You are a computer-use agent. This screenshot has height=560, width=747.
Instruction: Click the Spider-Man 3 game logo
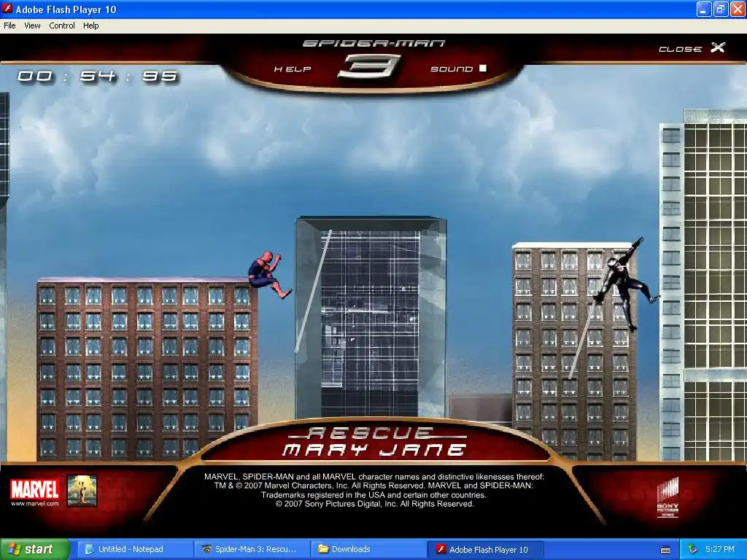373,60
